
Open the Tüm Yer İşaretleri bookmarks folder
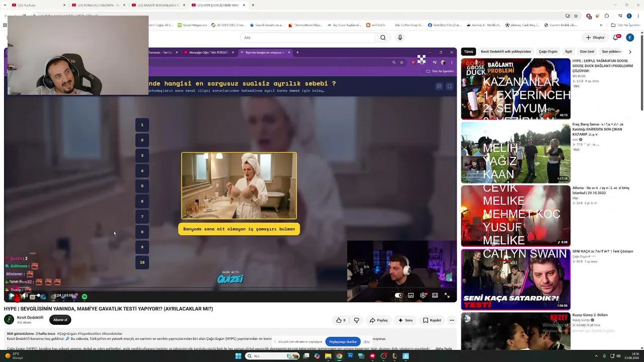point(625,25)
